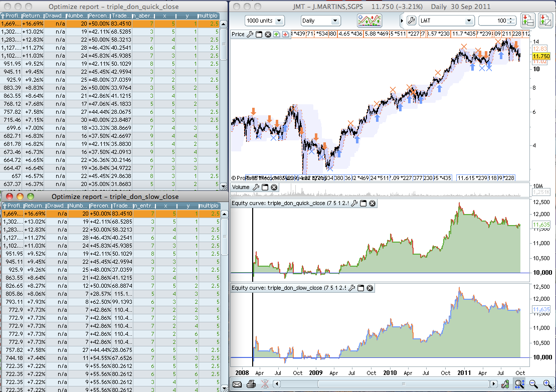Image resolution: width=556 pixels, height=392 pixels.
Task: Select +6.37% row in quick_close report
Action: [x=110, y=184]
